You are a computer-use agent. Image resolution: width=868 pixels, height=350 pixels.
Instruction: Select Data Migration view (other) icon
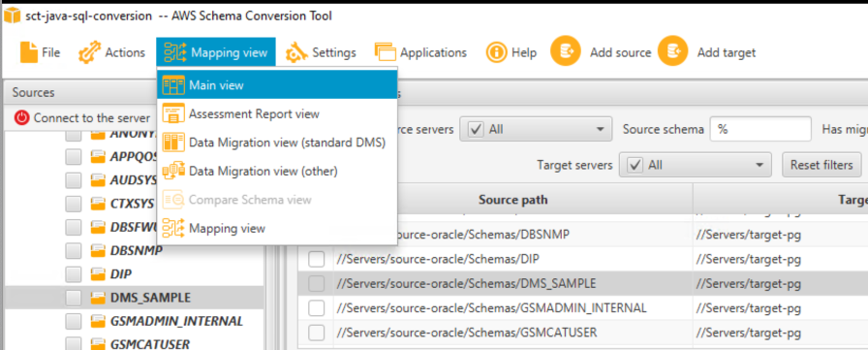(173, 172)
